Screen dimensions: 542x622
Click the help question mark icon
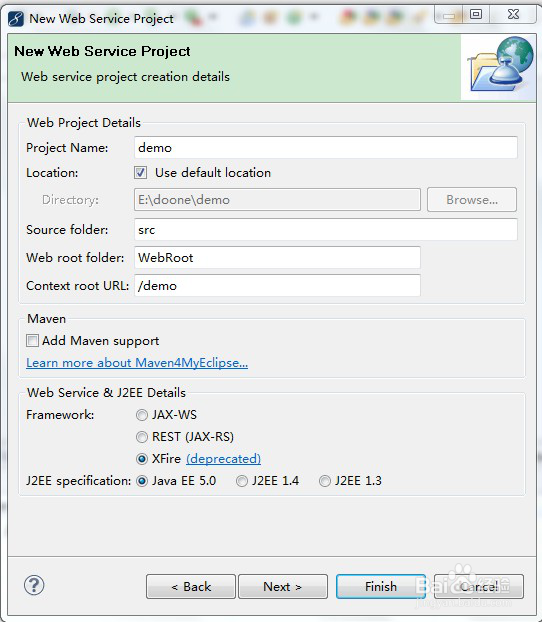tap(34, 585)
